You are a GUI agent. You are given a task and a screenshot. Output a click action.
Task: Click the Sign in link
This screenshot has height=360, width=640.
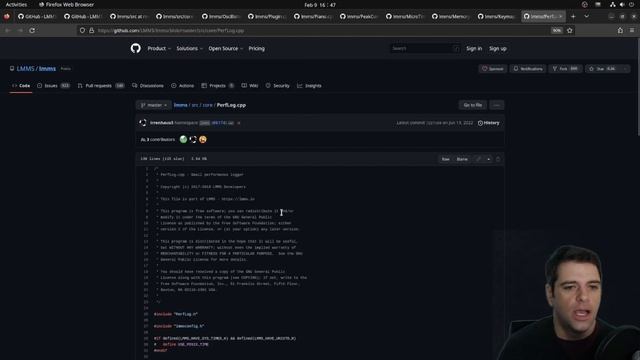[x=474, y=48]
